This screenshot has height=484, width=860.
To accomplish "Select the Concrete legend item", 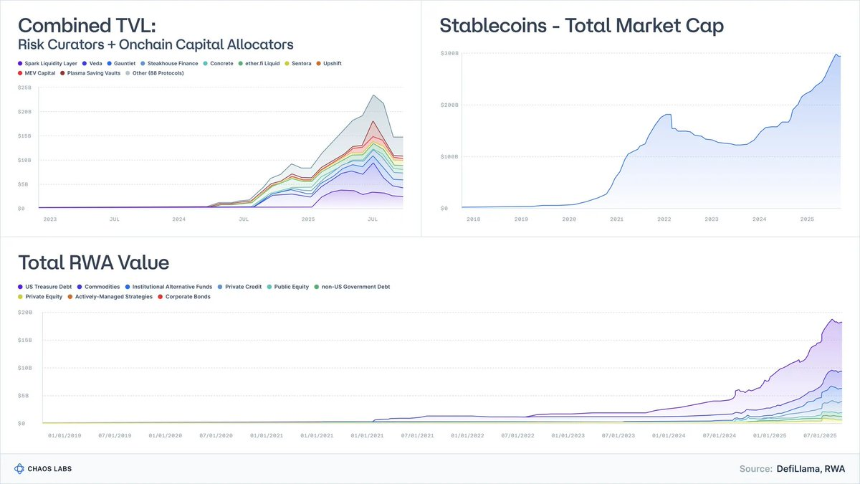I will click(x=218, y=63).
